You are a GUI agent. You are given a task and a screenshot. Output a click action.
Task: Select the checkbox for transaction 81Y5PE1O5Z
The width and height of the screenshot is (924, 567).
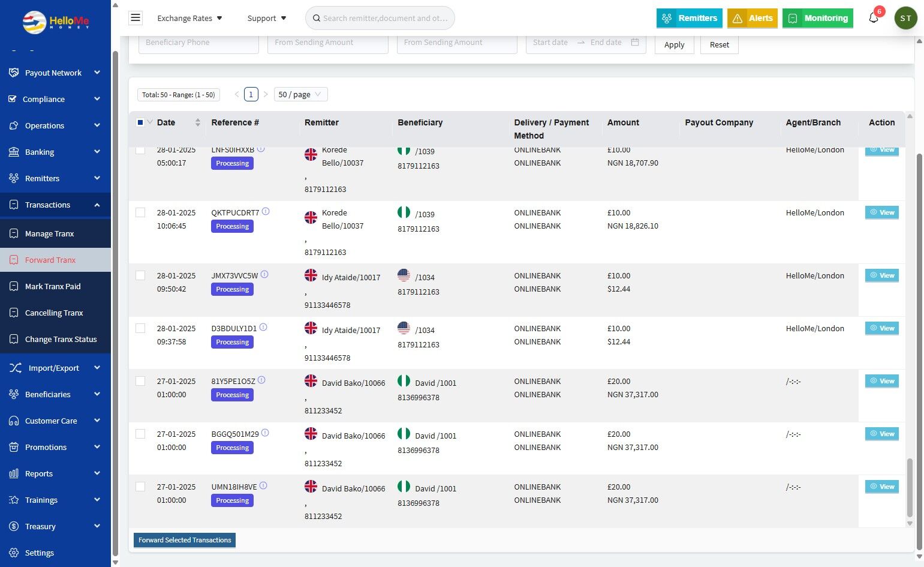140,381
